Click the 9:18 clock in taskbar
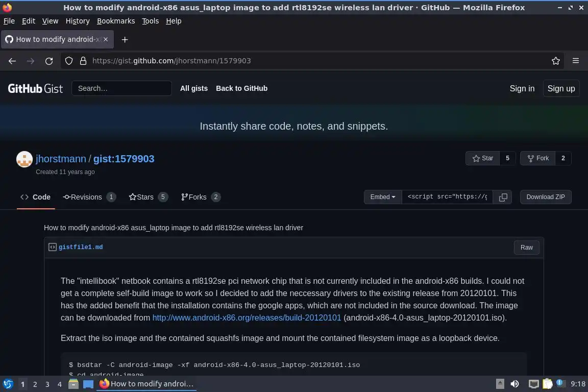This screenshot has width=588, height=392. tap(578, 384)
